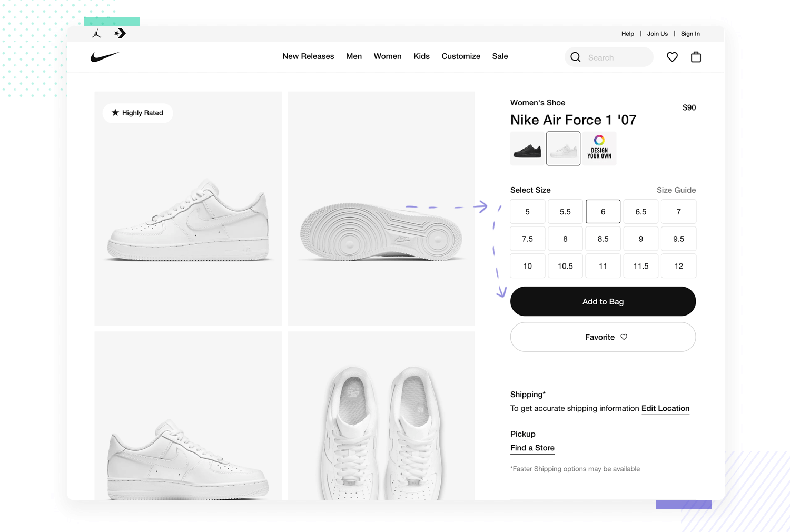Pick size 10.5
The height and width of the screenshot is (532, 790).
(x=565, y=266)
